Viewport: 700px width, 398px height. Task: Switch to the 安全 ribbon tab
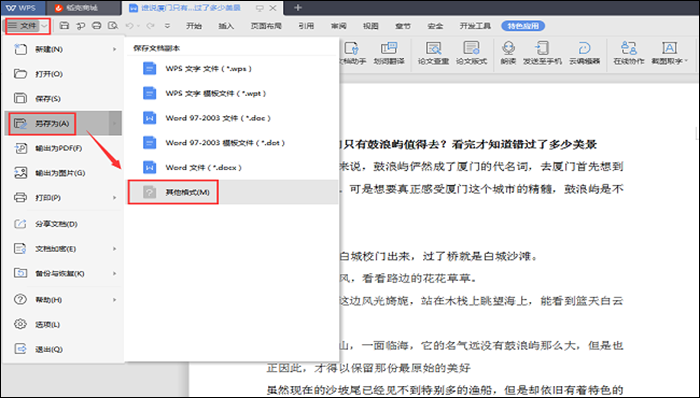[x=435, y=26]
